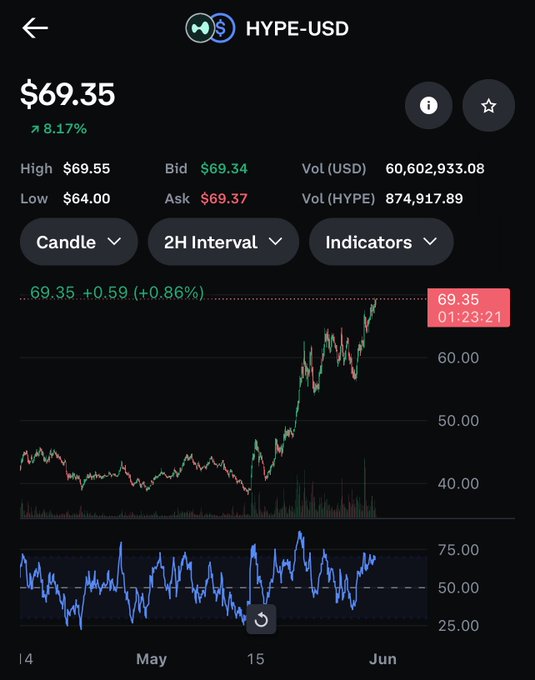Tap the Bid price $69.34
This screenshot has height=680, width=535.
[224, 169]
